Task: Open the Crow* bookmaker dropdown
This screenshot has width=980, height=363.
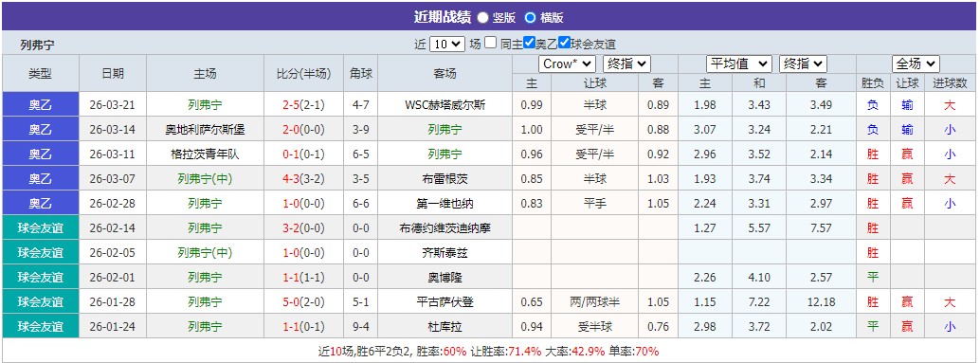Action: (x=568, y=64)
